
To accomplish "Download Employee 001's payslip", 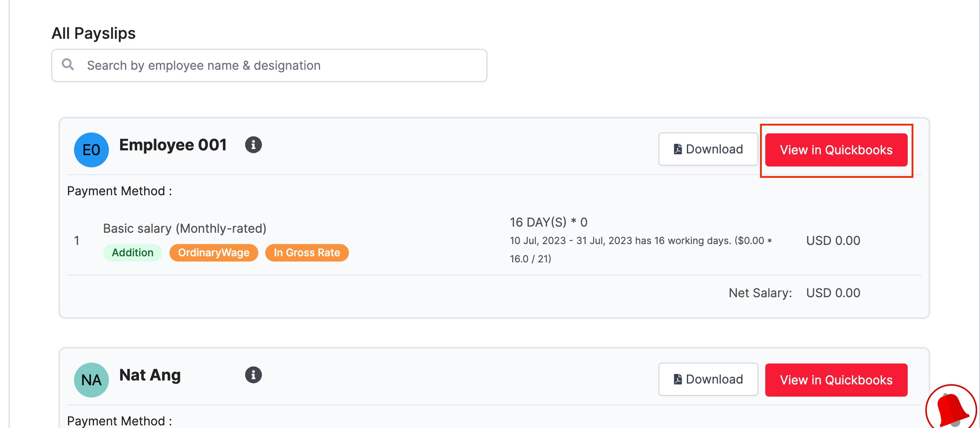I will click(x=708, y=149).
